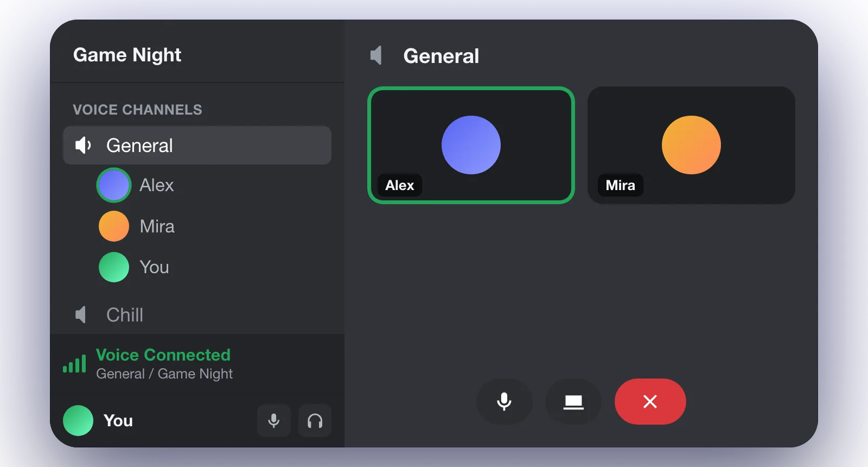Focus Alex's video tile
Screen dimensions: 868x467
point(471,145)
